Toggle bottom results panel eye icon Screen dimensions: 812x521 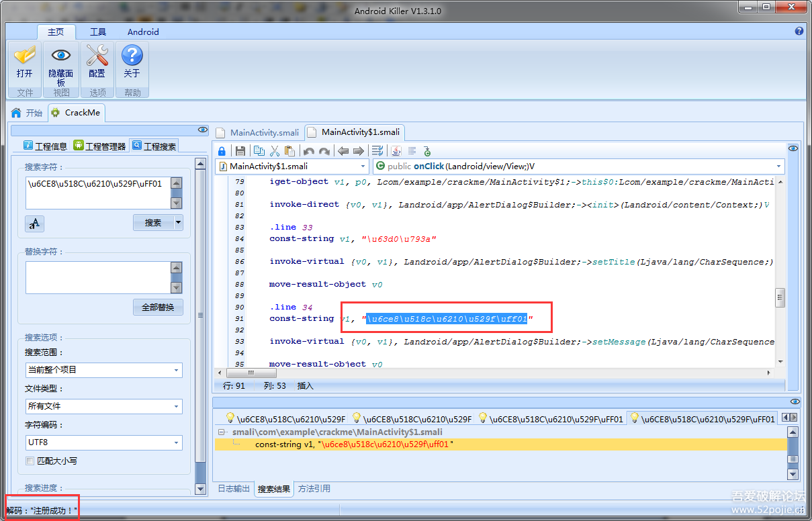795,401
